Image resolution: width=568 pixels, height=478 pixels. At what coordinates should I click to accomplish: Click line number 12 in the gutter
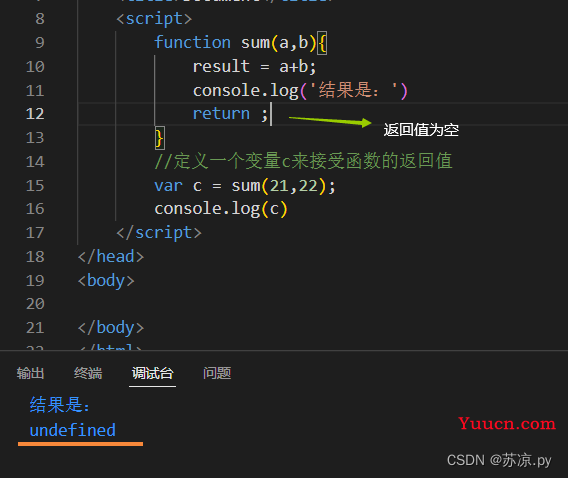35,114
